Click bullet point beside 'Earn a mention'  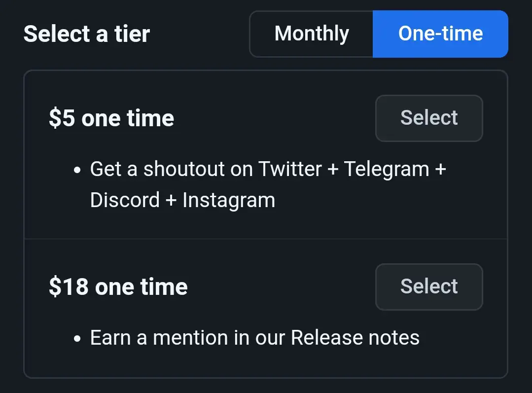tap(77, 338)
